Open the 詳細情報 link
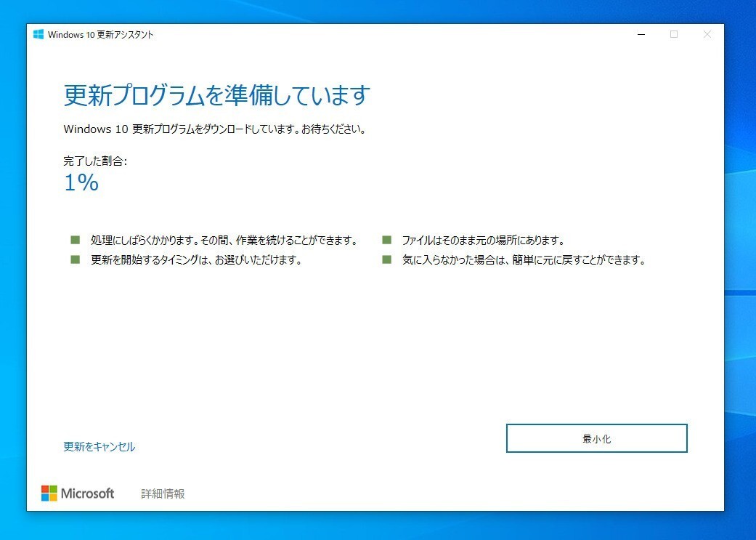756x540 pixels. pyautogui.click(x=163, y=493)
